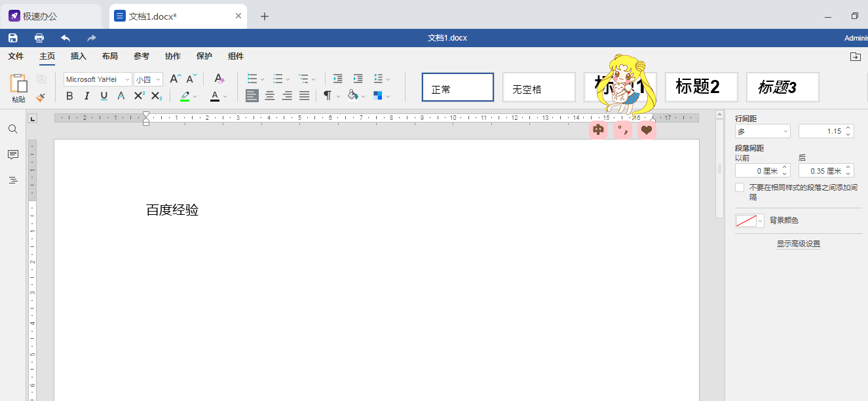The height and width of the screenshot is (401, 868).
Task: Switch to the 参考 tab
Action: click(x=142, y=56)
